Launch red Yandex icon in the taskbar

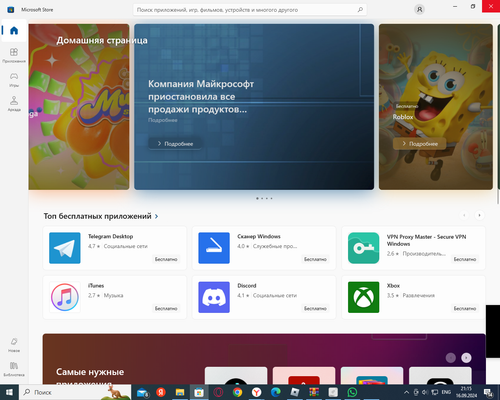tap(161, 392)
